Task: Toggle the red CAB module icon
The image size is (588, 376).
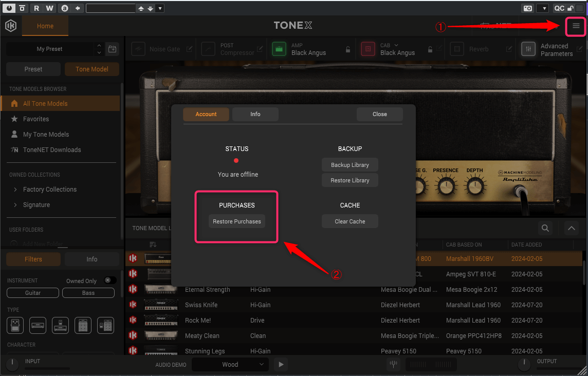Action: (368, 49)
